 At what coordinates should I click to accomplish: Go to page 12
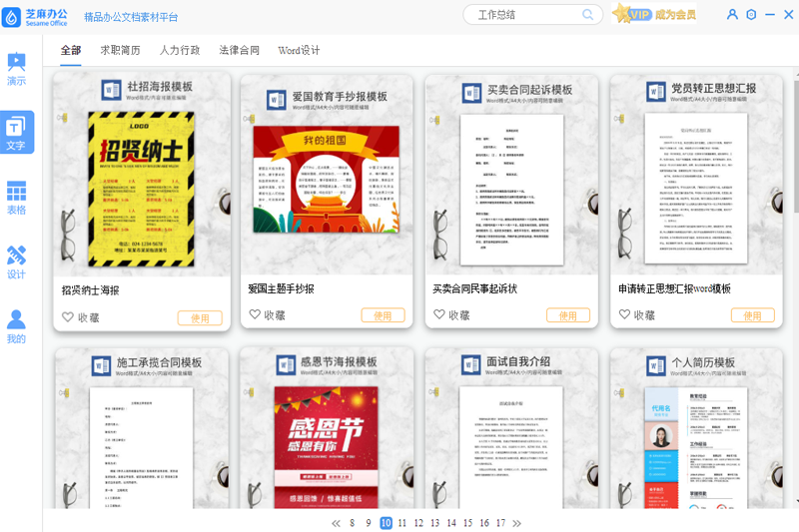[x=418, y=523]
